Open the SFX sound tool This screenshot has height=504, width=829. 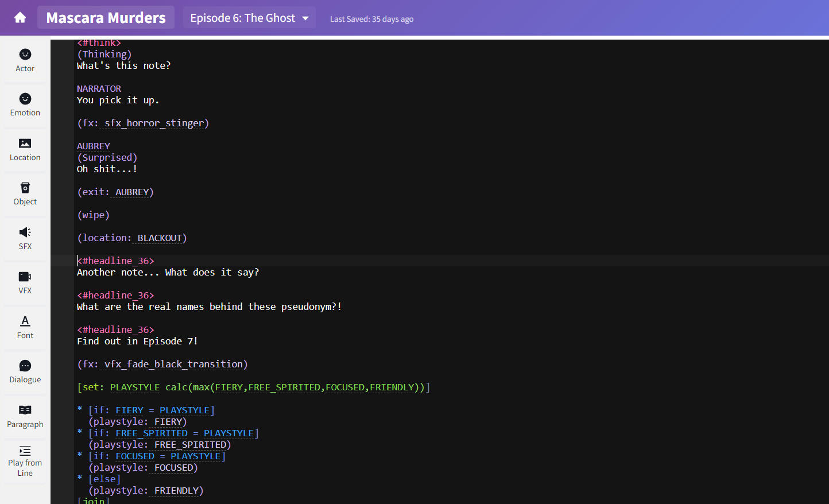click(x=25, y=238)
